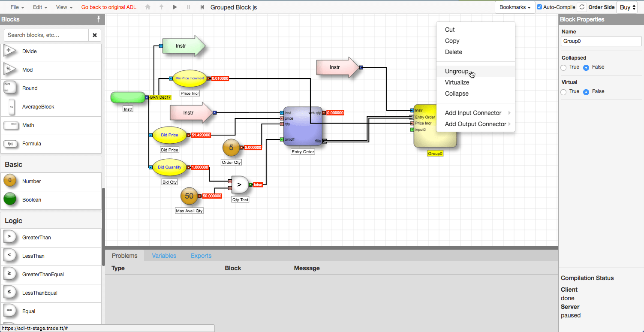
Task: Click the Price Incr label
Action: point(190,93)
